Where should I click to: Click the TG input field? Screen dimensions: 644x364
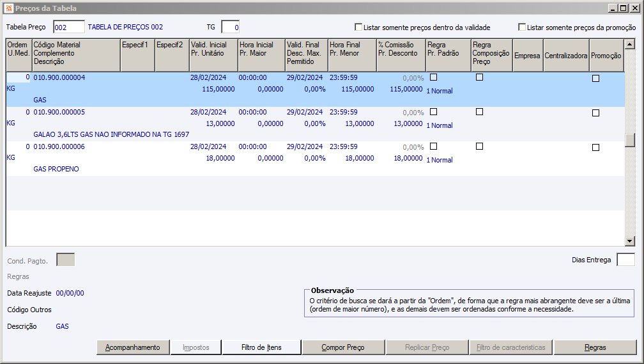tap(230, 27)
